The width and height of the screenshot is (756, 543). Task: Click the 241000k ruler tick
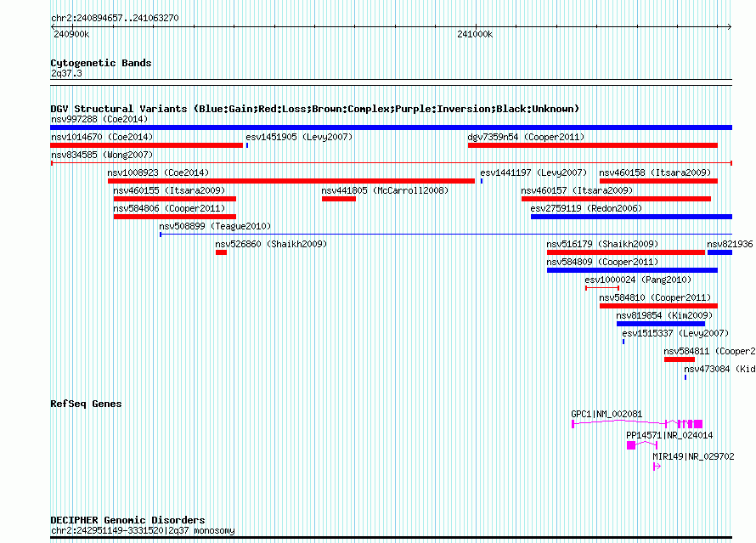(x=476, y=27)
